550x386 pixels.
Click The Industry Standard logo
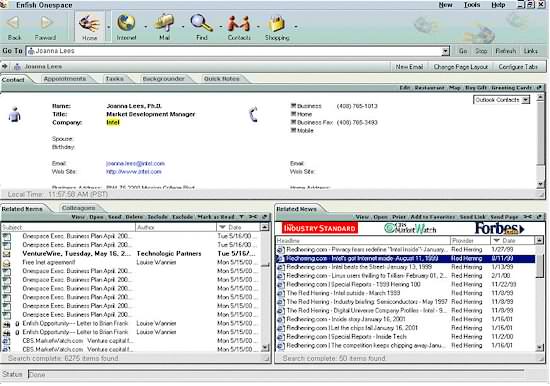coord(320,228)
